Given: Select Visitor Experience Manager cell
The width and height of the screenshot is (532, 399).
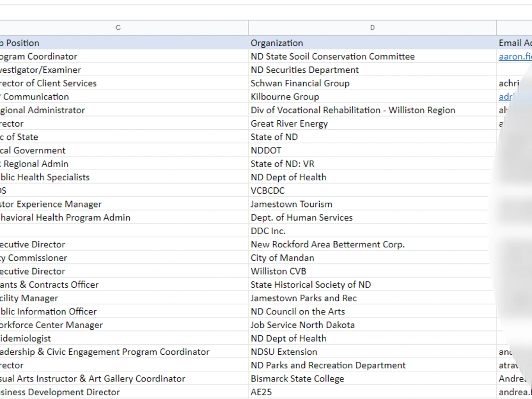Looking at the screenshot, I should pyautogui.click(x=124, y=204).
